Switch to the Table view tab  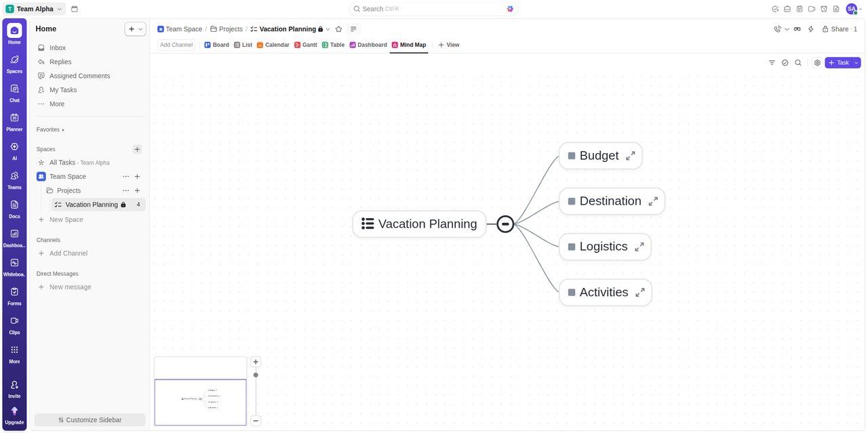pos(333,45)
